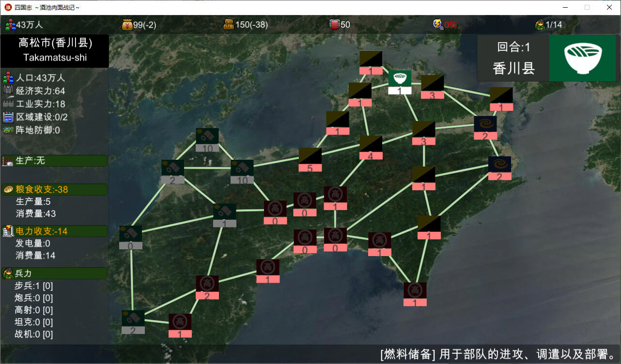Click the 区域建设 district construction entry
Screen dimensions: 621x364
(x=35, y=117)
